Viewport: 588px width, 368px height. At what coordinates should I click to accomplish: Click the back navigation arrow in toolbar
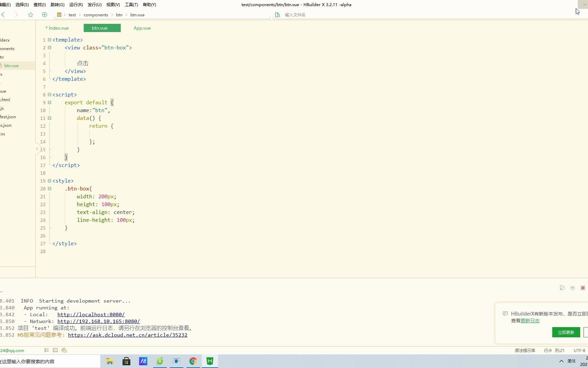pos(3,15)
